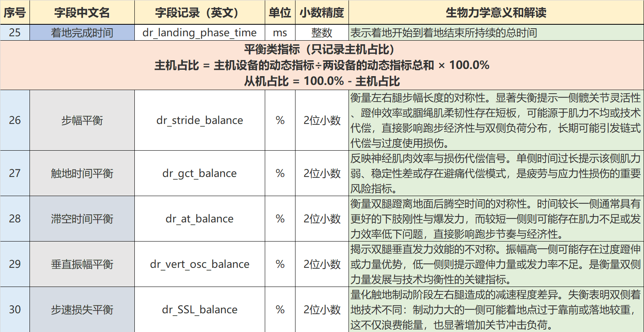Select row number cell 28
Image resolution: width=644 pixels, height=332 pixels.
point(15,219)
